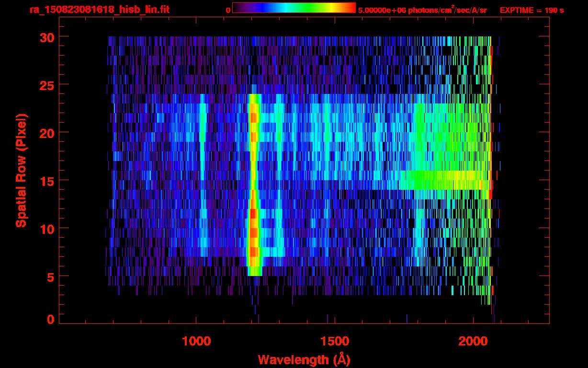Click the x-axis tick label 2000

point(473,341)
